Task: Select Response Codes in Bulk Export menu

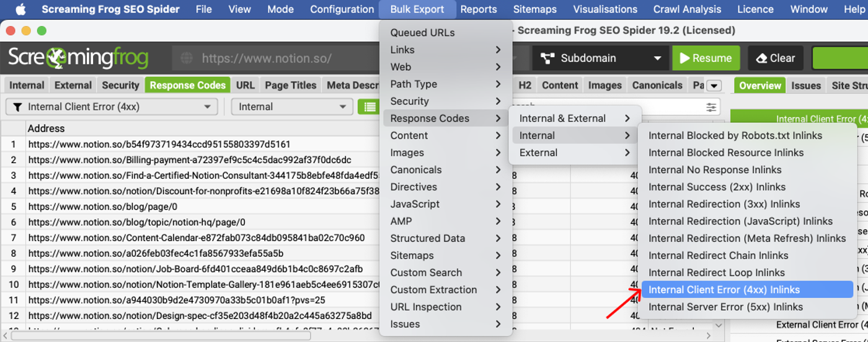Action: [446, 119]
